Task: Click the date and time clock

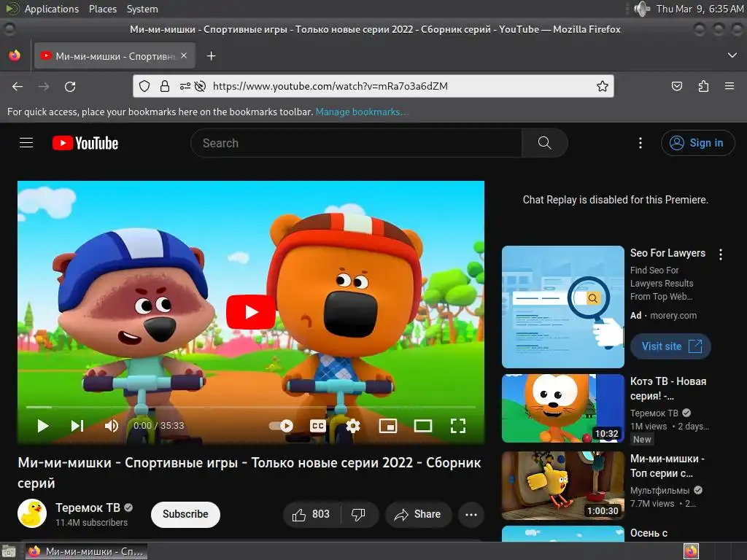Action: (x=700, y=9)
